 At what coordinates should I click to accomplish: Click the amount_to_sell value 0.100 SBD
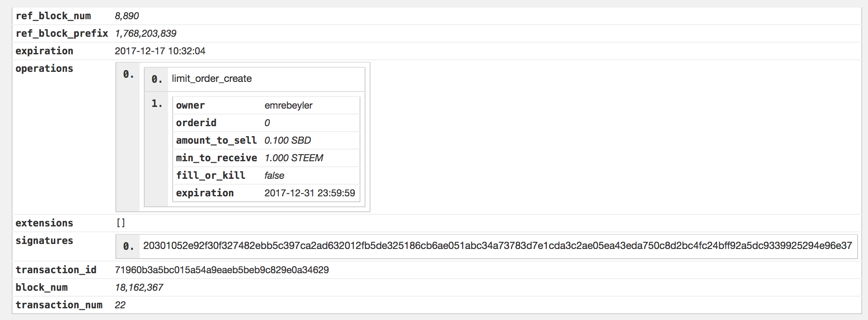[288, 140]
